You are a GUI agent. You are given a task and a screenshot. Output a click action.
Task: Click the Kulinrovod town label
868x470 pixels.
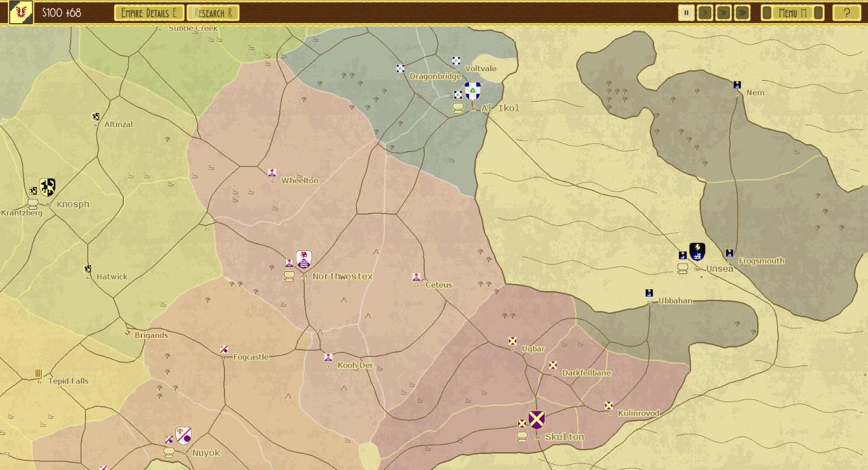pos(638,413)
